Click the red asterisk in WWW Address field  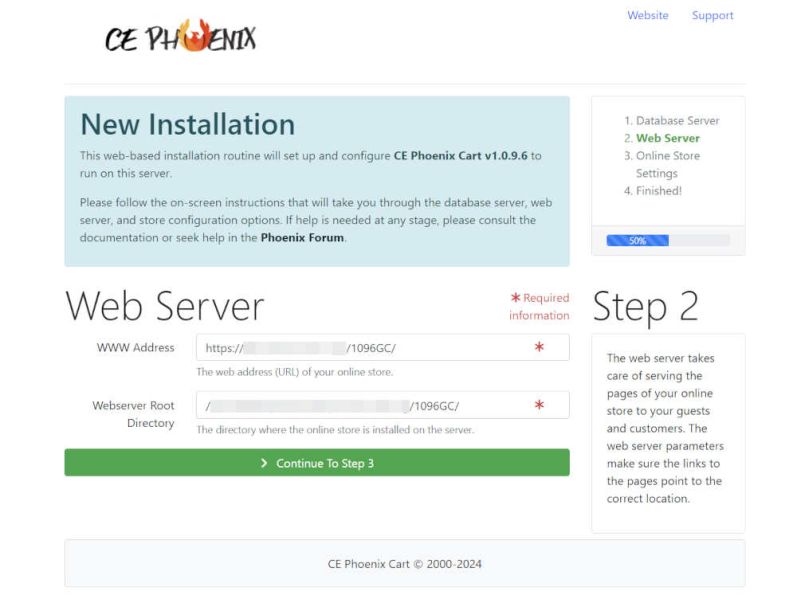pyautogui.click(x=539, y=347)
